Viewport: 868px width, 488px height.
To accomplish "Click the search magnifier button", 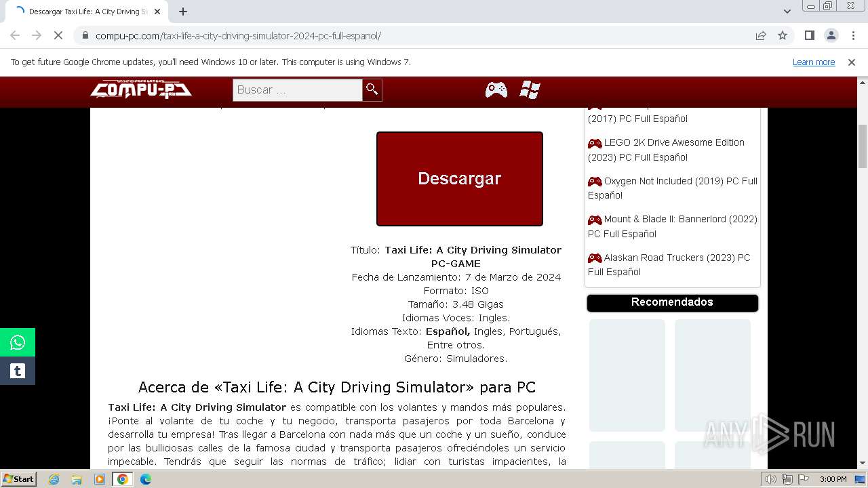I will [x=372, y=89].
